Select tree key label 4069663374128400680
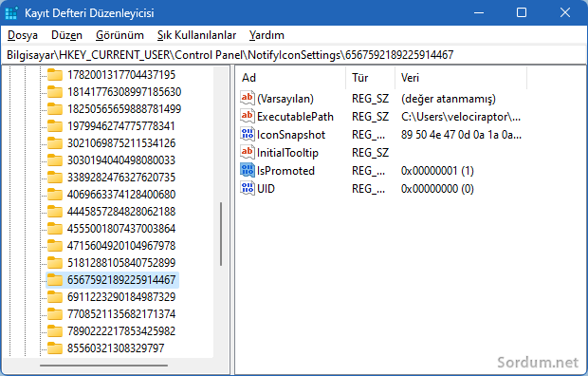The image size is (588, 376). pos(121,195)
